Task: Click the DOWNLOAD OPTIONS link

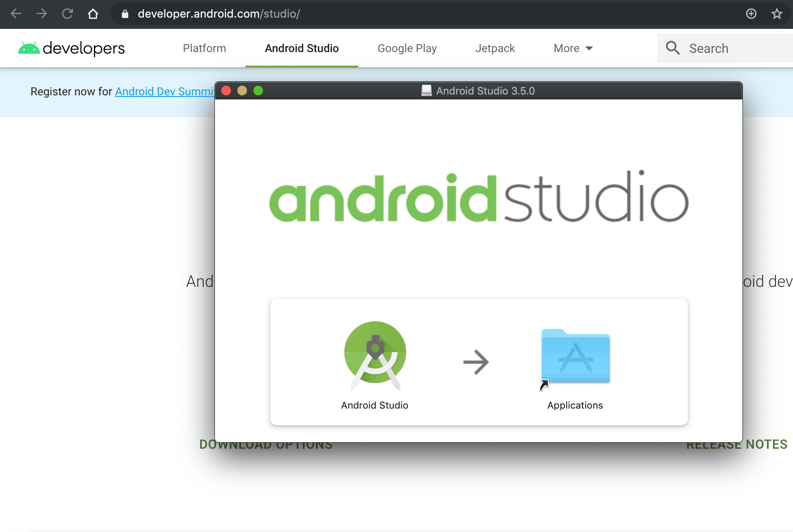Action: click(x=266, y=445)
